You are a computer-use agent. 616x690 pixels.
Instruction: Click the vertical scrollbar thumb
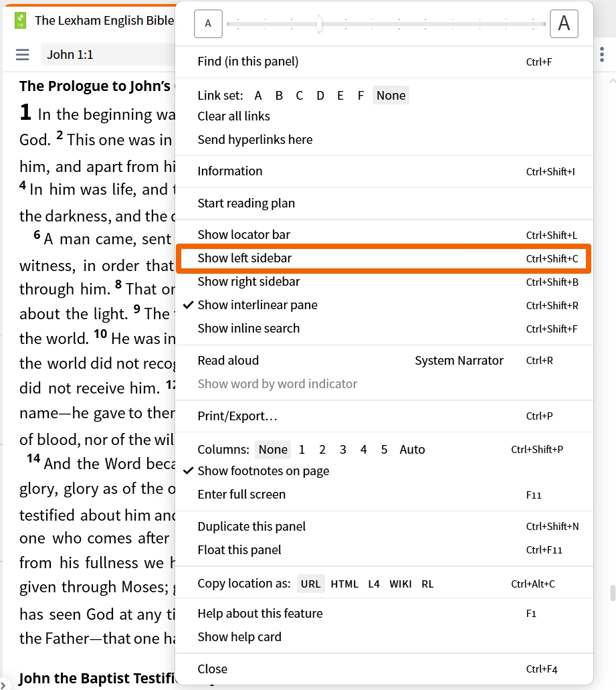(612, 593)
